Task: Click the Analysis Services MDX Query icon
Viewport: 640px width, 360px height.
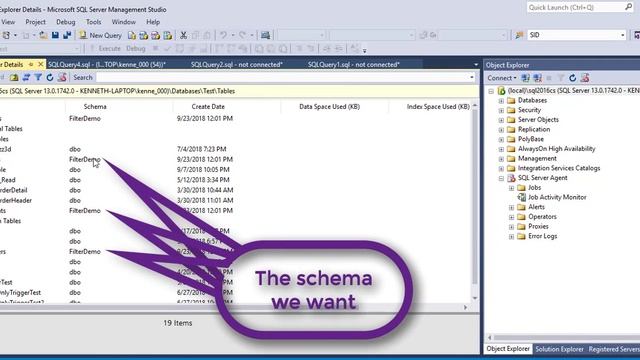Action: click(143, 36)
